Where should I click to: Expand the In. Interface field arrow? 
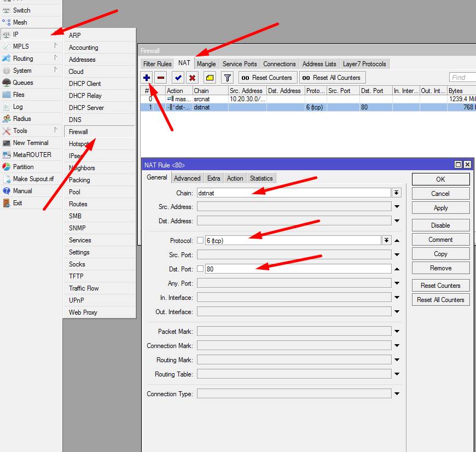pyautogui.click(x=397, y=298)
